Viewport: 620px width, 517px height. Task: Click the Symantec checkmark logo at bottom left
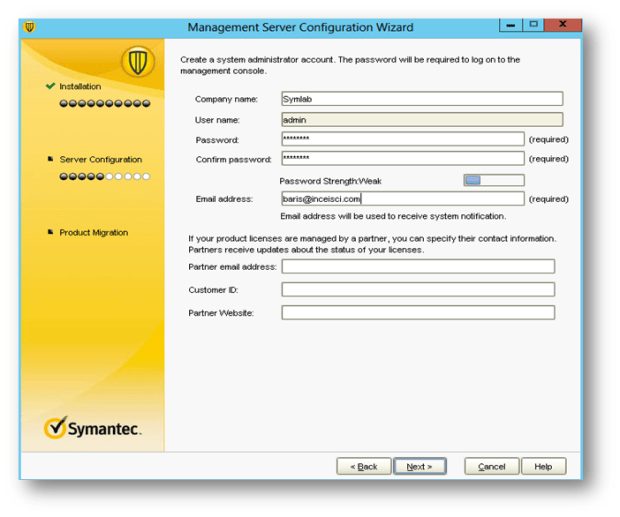[x=57, y=428]
